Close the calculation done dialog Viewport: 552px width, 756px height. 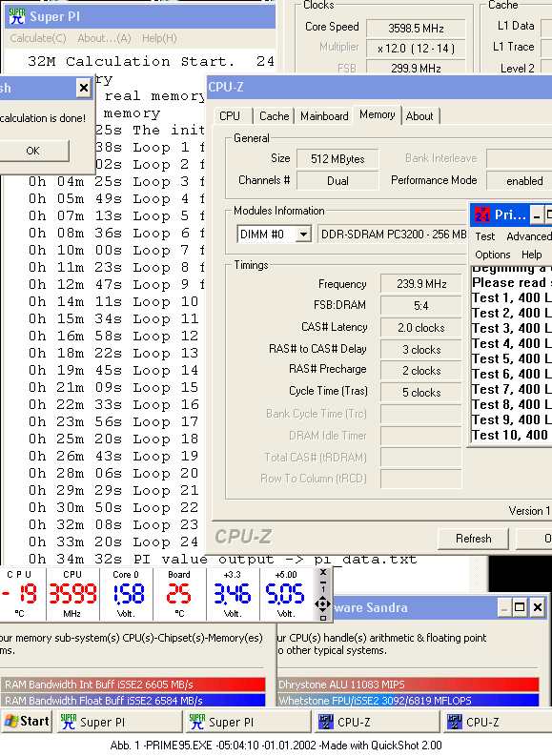(83, 88)
